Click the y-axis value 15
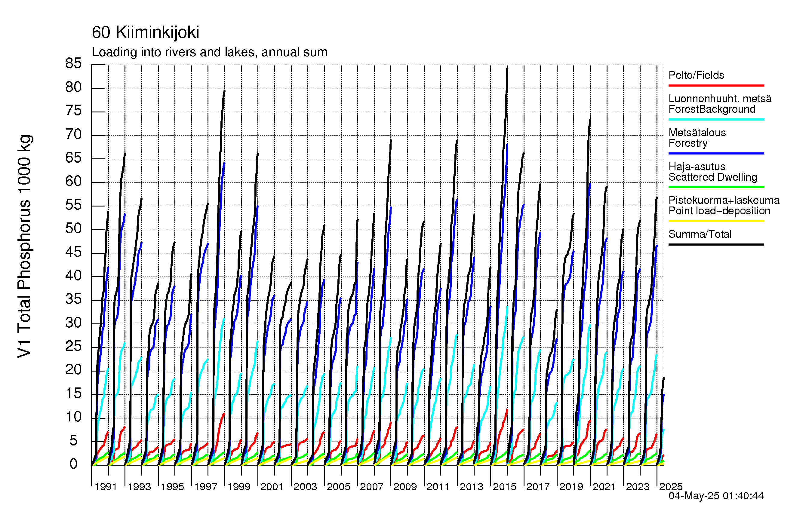Screen dimensions: 812x511 click(x=73, y=393)
